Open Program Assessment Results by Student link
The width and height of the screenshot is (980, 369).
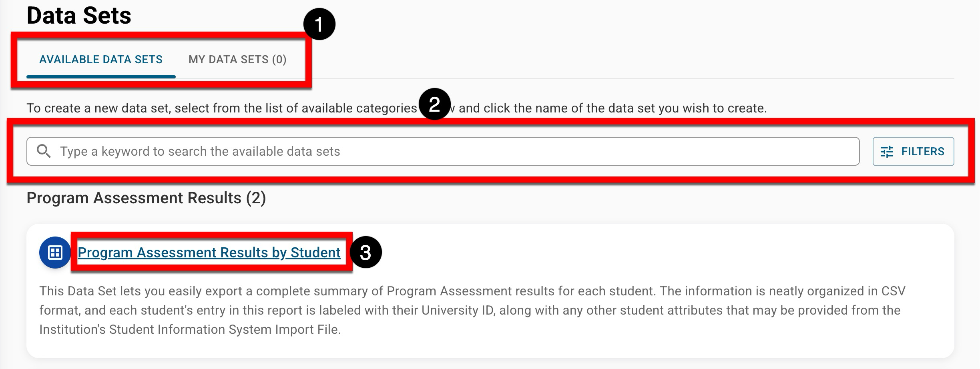[209, 253]
